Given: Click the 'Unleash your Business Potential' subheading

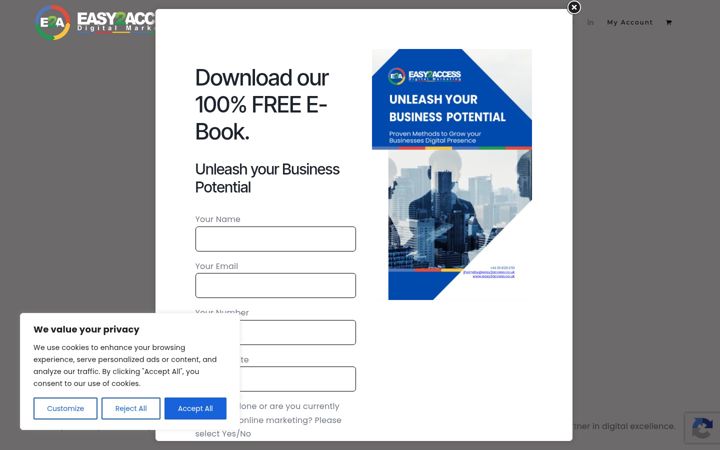Looking at the screenshot, I should click(267, 178).
